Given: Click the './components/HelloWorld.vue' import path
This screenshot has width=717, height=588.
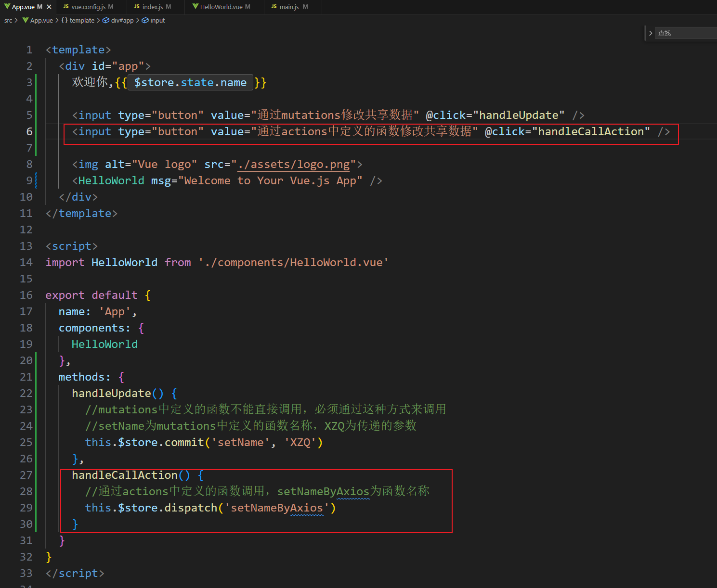Looking at the screenshot, I should (294, 262).
